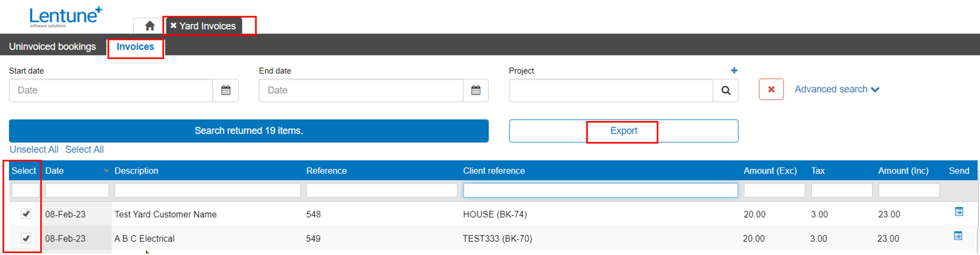Uncheck the A B C Electrical row
The image size is (980, 255).
(x=26, y=239)
